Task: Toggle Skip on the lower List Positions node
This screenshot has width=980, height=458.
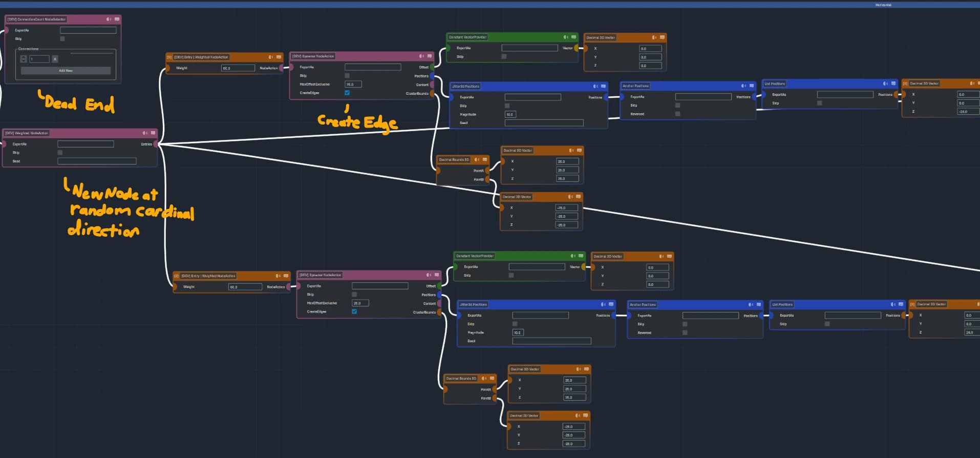Action: (827, 324)
